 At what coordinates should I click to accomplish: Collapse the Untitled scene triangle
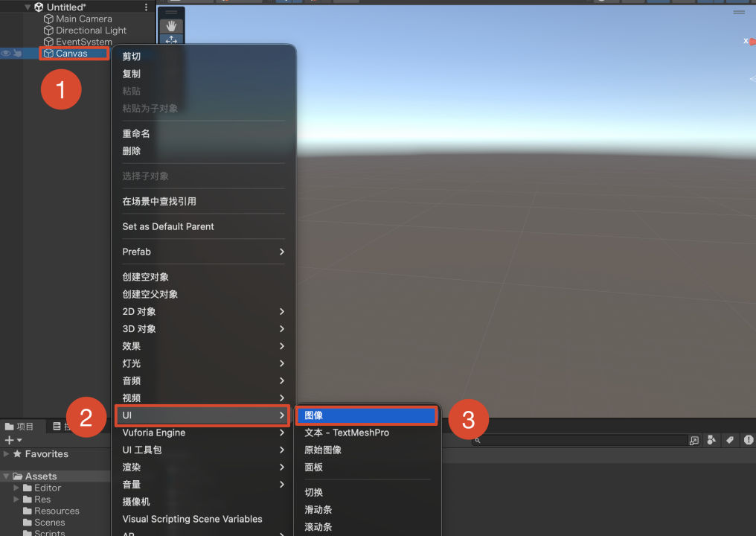[28, 7]
